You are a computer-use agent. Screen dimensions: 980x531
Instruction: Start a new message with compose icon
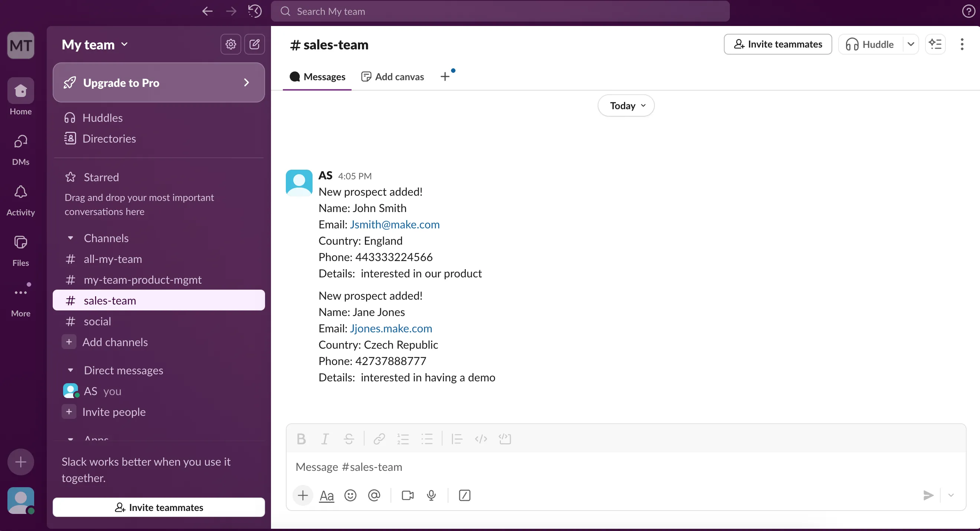[x=254, y=44]
